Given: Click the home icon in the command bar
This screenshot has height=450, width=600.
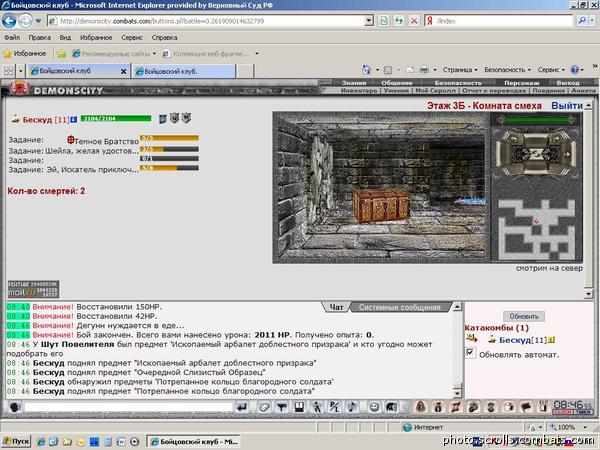Looking at the screenshot, I should click(366, 70).
